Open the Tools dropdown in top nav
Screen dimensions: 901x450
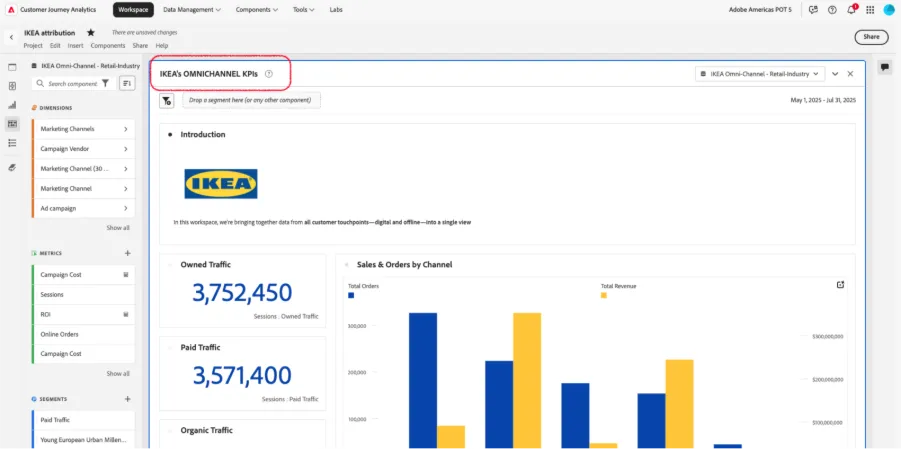click(303, 10)
